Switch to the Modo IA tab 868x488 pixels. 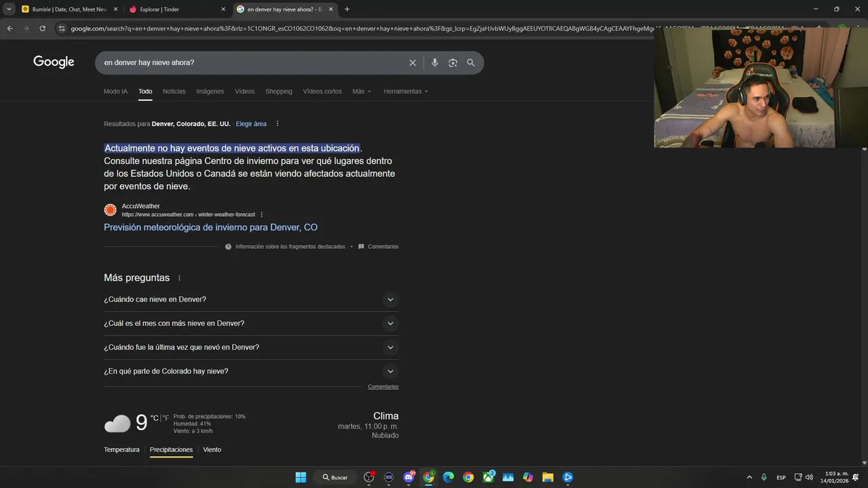(x=115, y=91)
